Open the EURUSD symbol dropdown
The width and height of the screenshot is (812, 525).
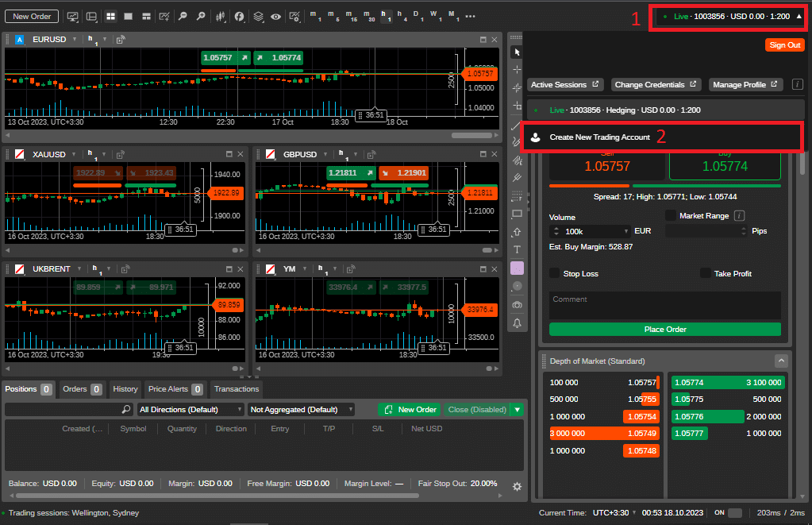pyautogui.click(x=75, y=40)
